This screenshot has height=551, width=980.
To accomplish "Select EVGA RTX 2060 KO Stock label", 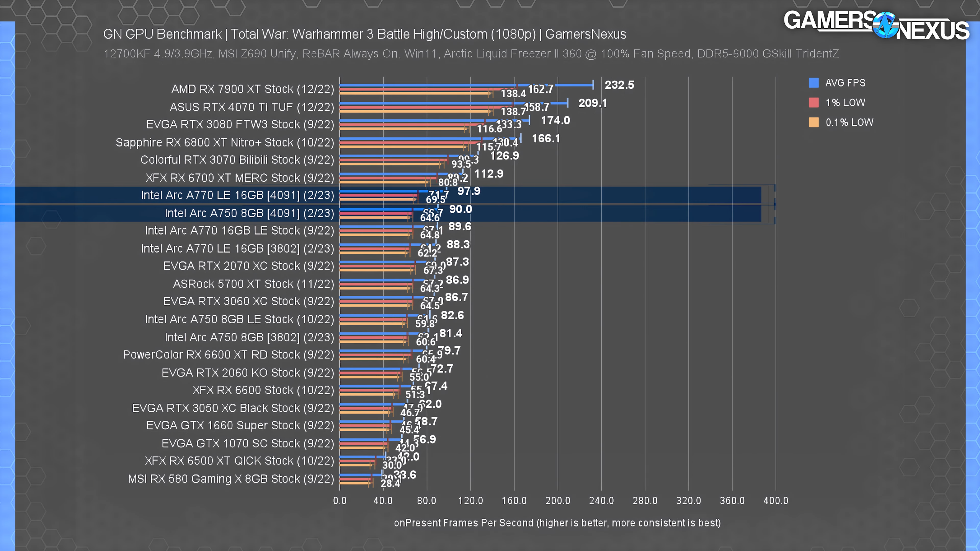I will coord(248,373).
